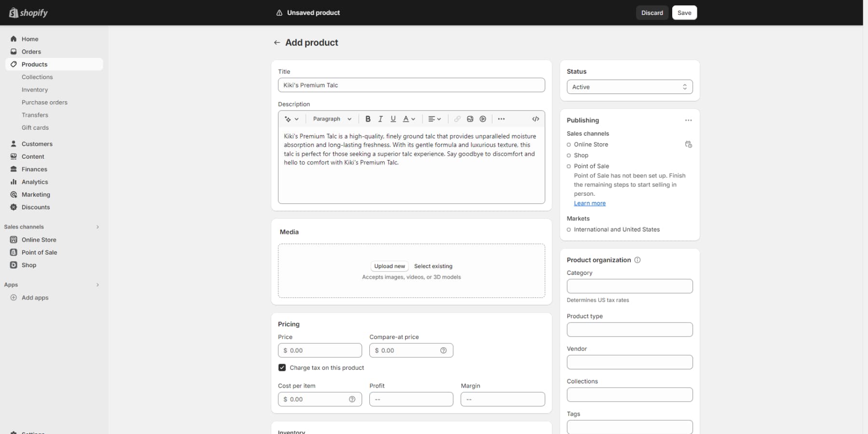Open the text alignment dropdown

[x=433, y=119]
